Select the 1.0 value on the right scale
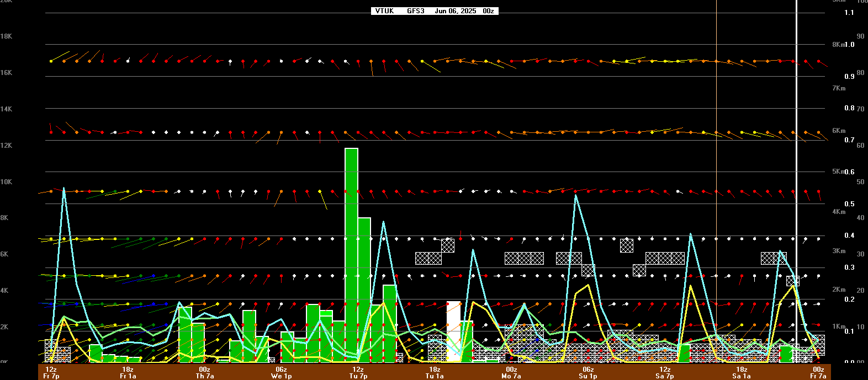The height and width of the screenshot is (380, 868). [849, 45]
